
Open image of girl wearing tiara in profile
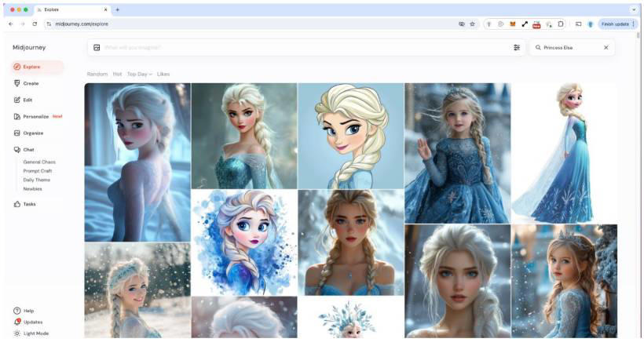(x=565, y=281)
